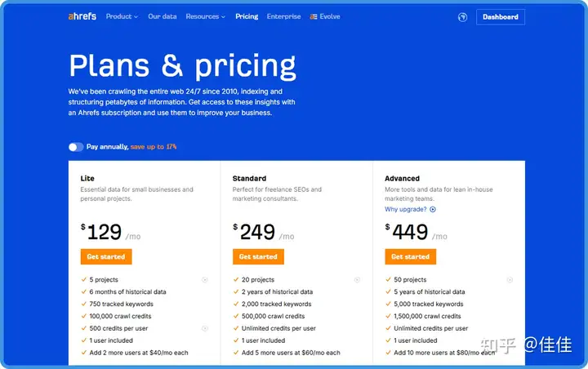This screenshot has width=588, height=369.
Task: Go to the Pricing page tab
Action: pos(247,16)
